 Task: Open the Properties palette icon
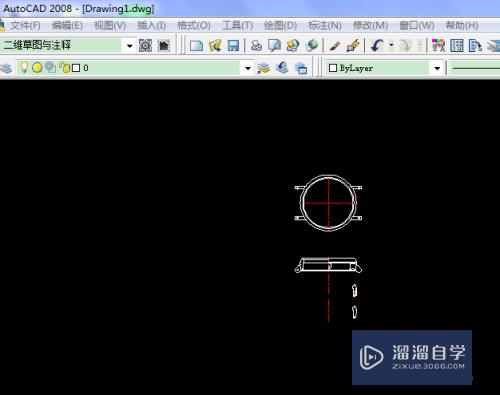click(x=438, y=46)
